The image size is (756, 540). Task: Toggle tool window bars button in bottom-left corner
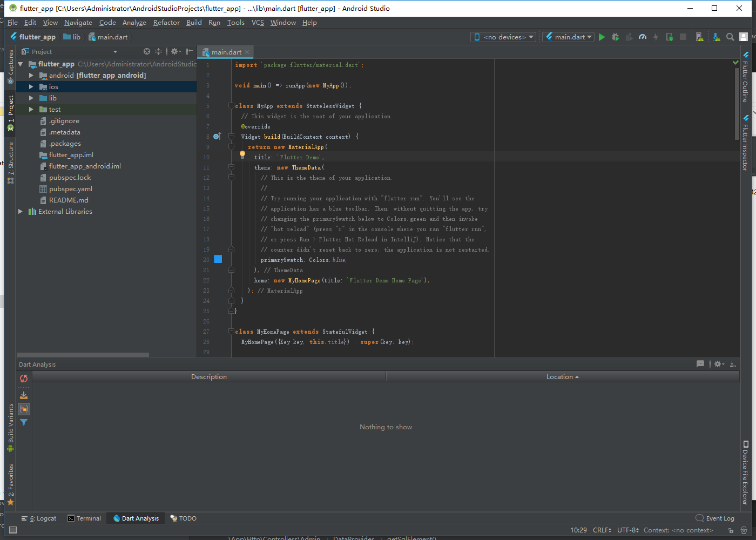click(x=13, y=530)
